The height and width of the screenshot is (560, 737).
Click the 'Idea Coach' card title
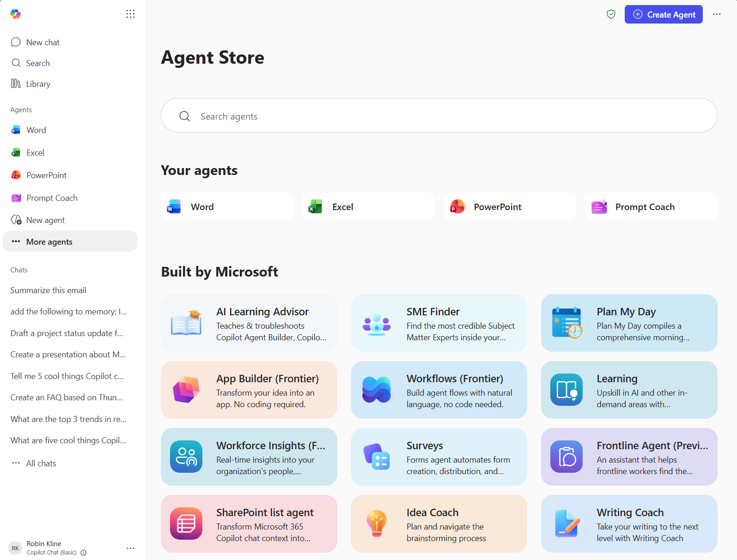432,512
